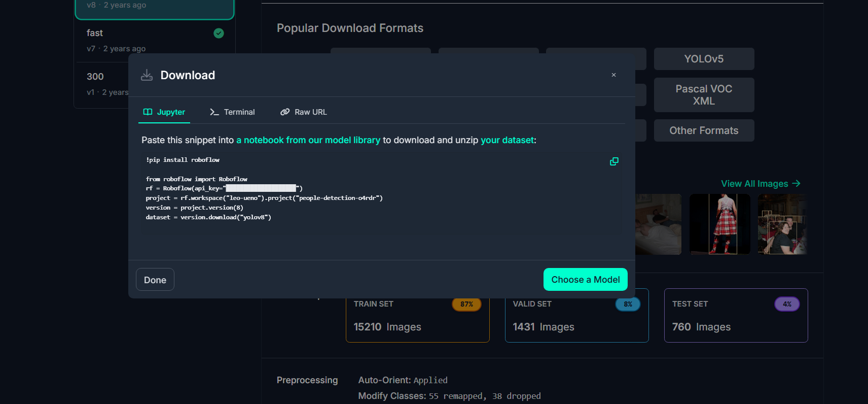Switch to the Jupyter tab

[164, 112]
